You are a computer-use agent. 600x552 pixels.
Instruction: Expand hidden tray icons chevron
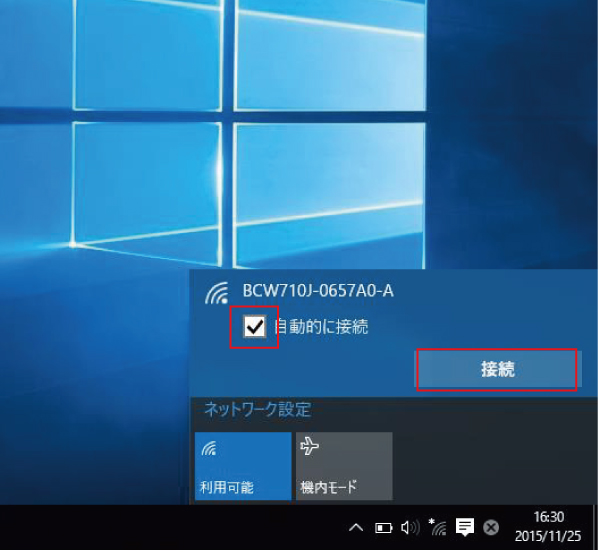point(356,528)
